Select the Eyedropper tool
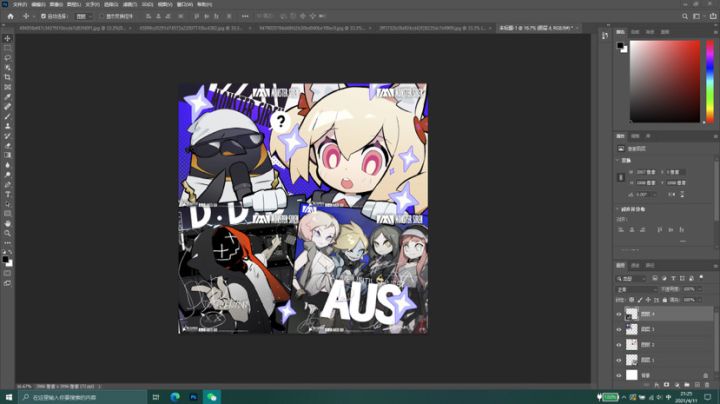The width and height of the screenshot is (720, 404). (x=7, y=97)
